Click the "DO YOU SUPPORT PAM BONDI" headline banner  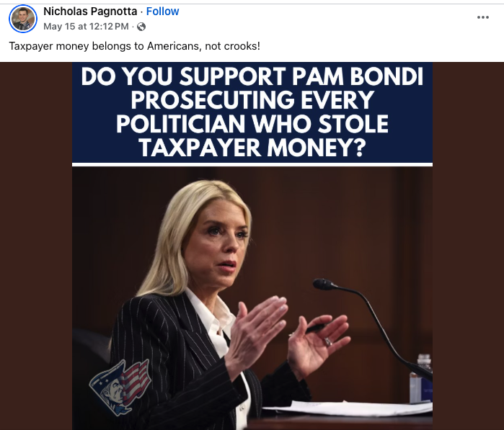(252, 112)
